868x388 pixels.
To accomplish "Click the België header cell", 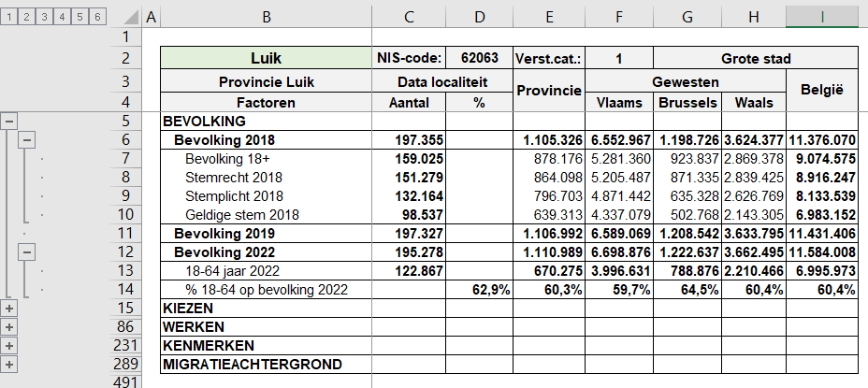I will [x=822, y=91].
